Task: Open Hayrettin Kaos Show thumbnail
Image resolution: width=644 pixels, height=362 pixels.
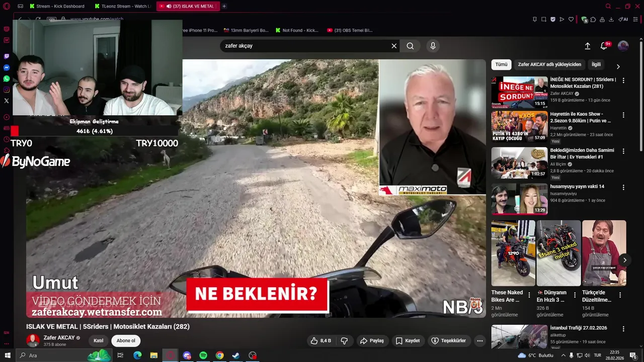Action: coord(519,127)
